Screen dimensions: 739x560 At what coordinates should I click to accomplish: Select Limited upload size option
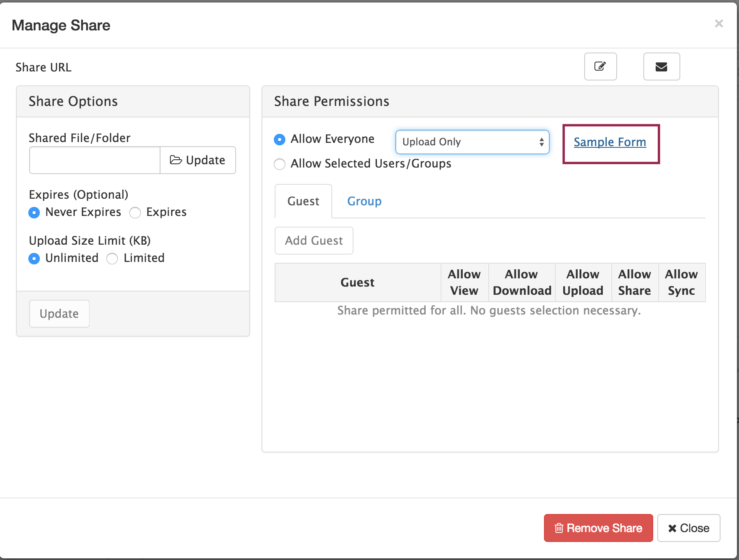(112, 259)
